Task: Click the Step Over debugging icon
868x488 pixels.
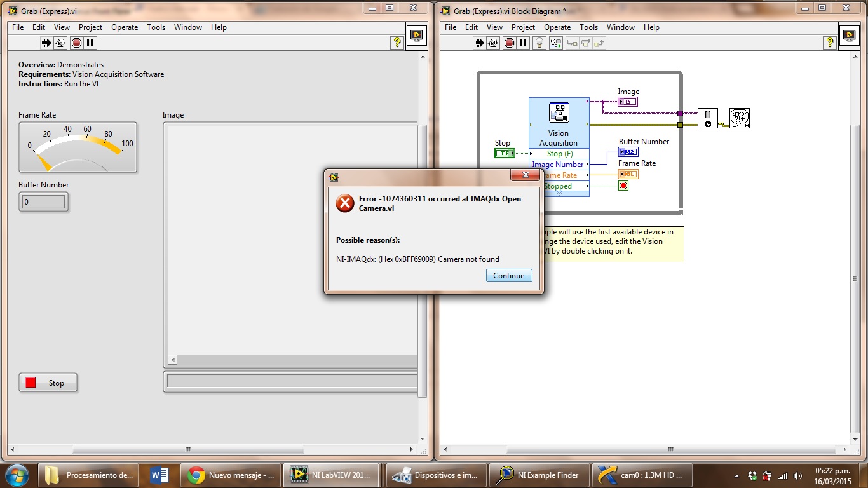Action: tap(585, 43)
